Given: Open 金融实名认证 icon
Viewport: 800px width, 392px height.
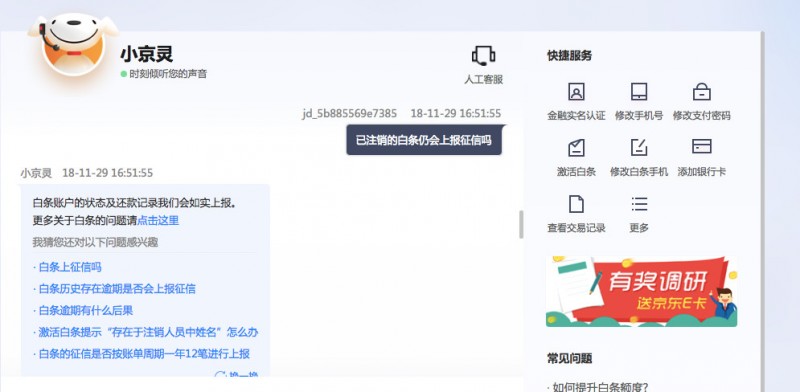Looking at the screenshot, I should [x=576, y=92].
